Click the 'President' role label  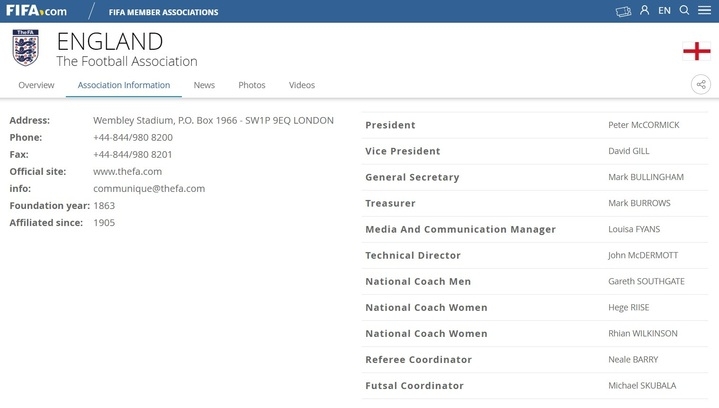(390, 125)
